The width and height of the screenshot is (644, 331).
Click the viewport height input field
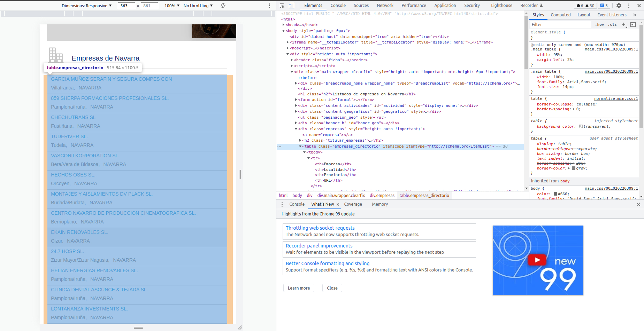(149, 6)
